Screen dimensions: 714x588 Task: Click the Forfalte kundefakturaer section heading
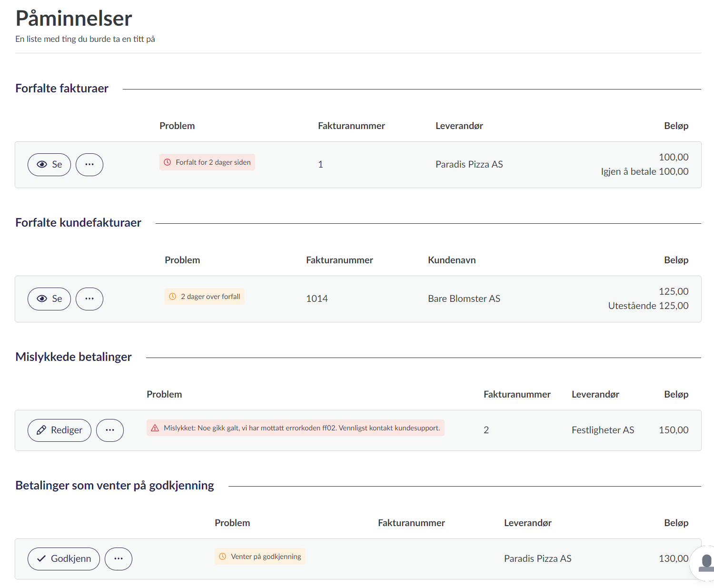point(78,223)
